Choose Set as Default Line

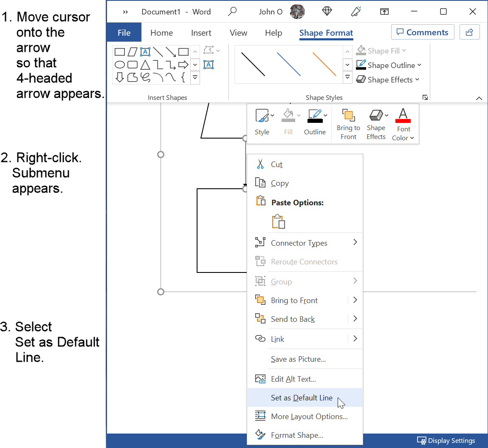302,398
